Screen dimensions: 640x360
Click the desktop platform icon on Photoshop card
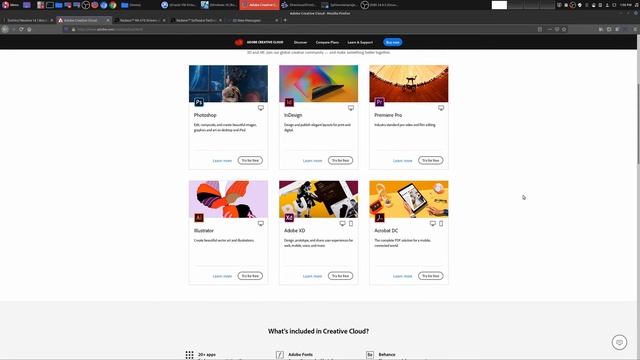(x=260, y=108)
